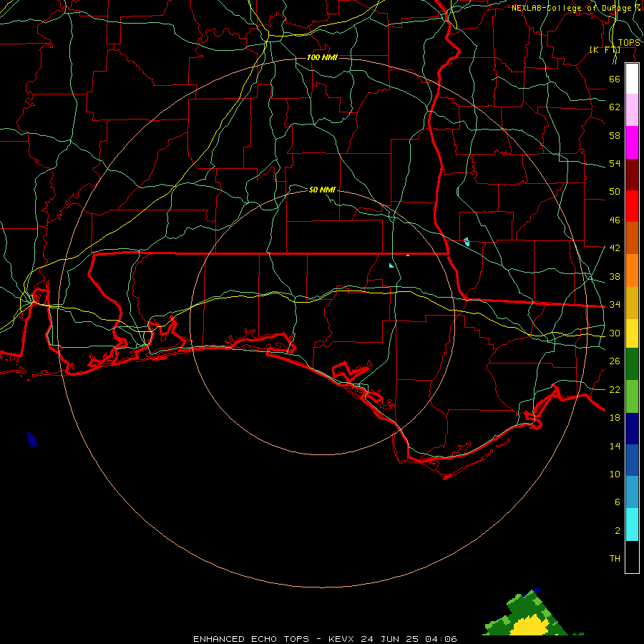Click the gold 38 kft legend swatch

632,303
